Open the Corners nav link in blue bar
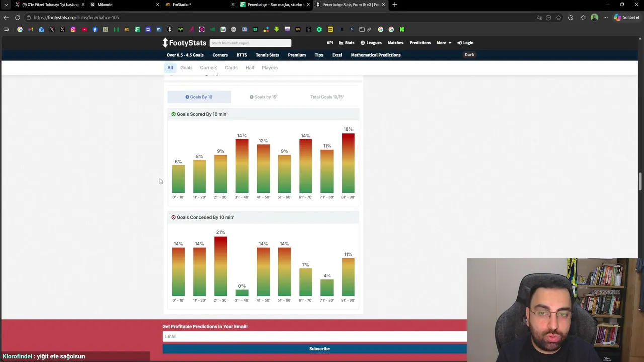644x362 pixels. coord(220,55)
